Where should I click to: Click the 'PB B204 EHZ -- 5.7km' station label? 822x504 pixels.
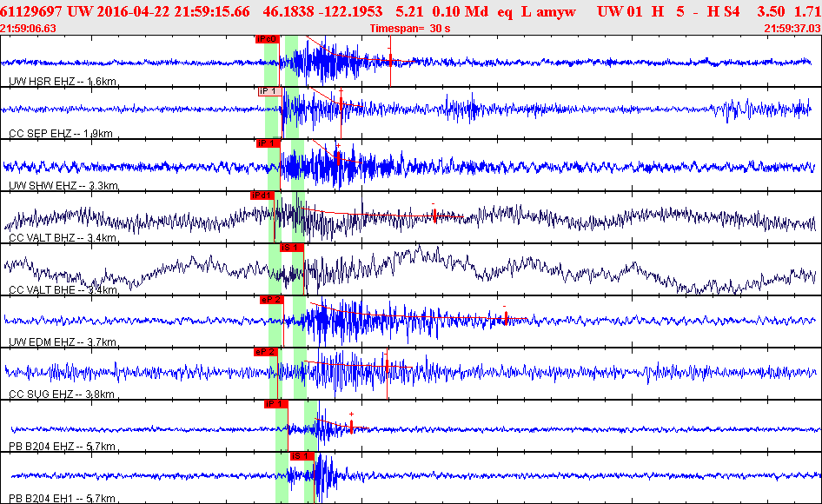62,447
